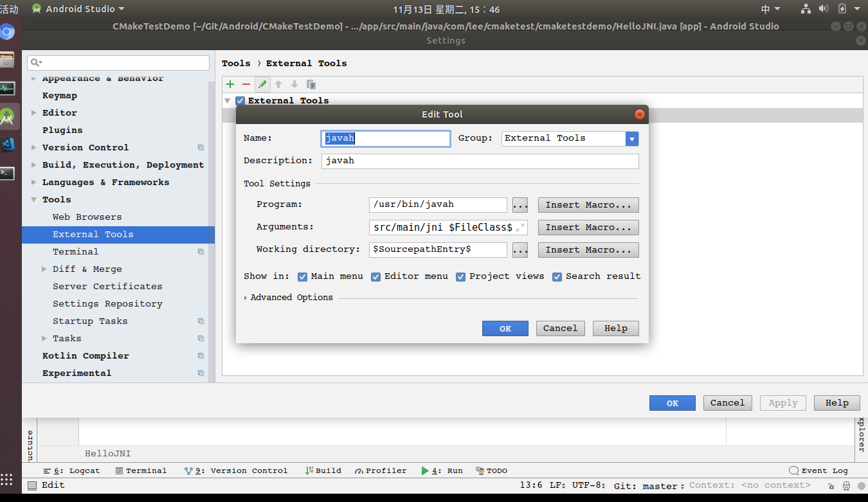Toggle the Main menu checkbox
Image resolution: width=868 pixels, height=502 pixels.
(x=302, y=276)
